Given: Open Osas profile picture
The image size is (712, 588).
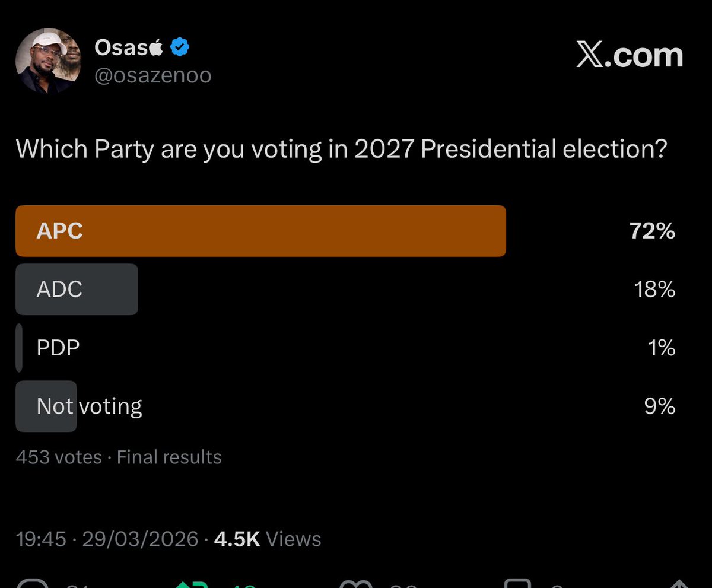Looking at the screenshot, I should pos(48,61).
